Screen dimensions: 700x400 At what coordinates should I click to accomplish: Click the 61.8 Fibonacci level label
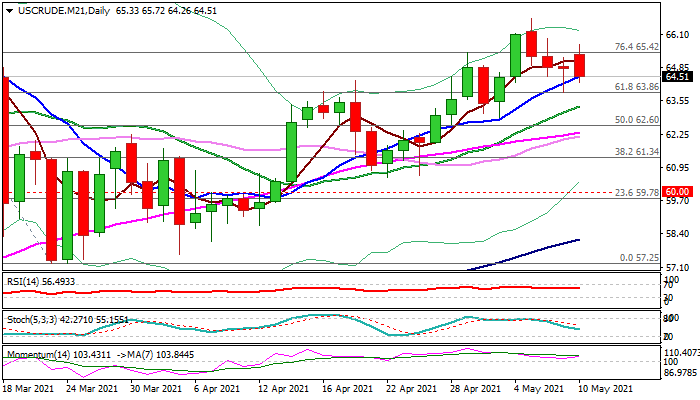(x=635, y=87)
